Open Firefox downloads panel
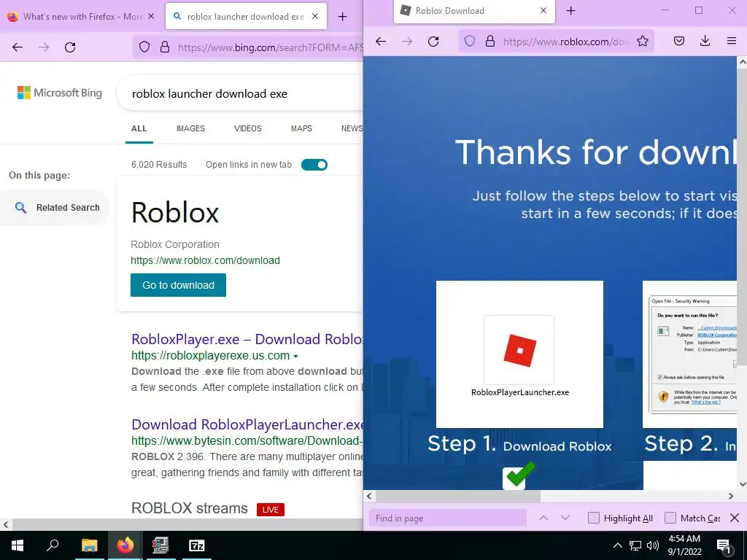Image resolution: width=747 pixels, height=560 pixels. pyautogui.click(x=705, y=42)
